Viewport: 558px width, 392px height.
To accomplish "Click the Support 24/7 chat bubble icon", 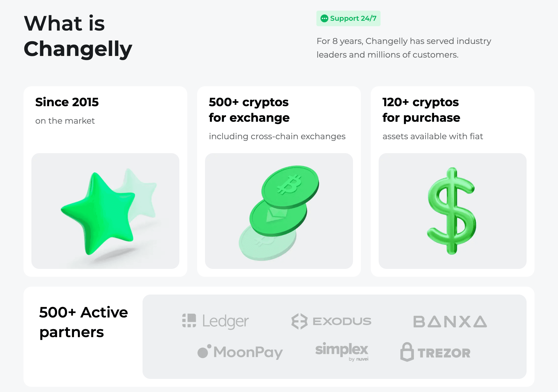I will click(x=324, y=19).
